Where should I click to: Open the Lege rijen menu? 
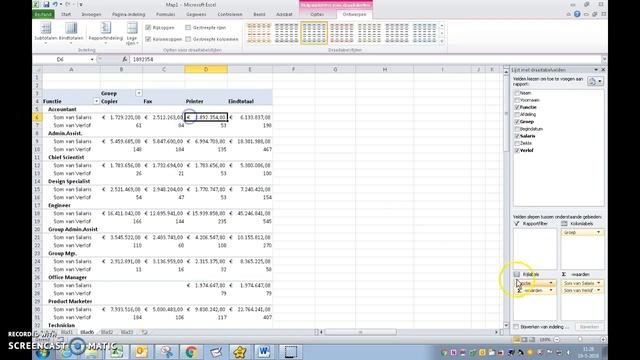[132, 33]
